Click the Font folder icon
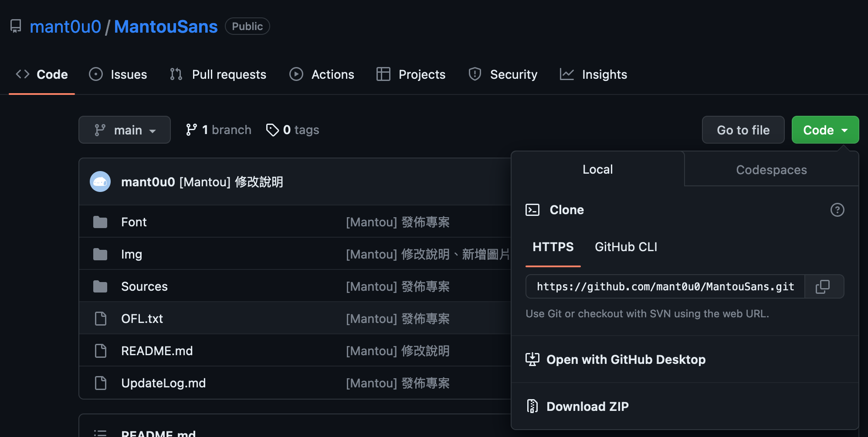The image size is (868, 437). pyautogui.click(x=100, y=222)
